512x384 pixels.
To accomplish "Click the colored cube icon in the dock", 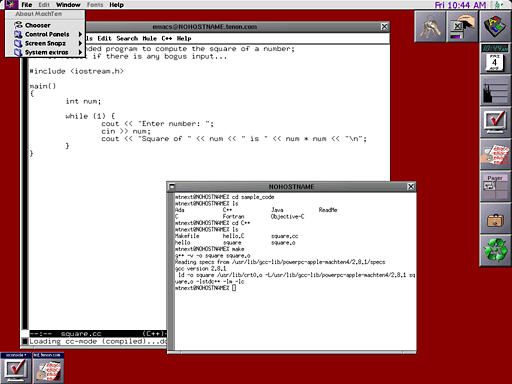I will [x=495, y=27].
